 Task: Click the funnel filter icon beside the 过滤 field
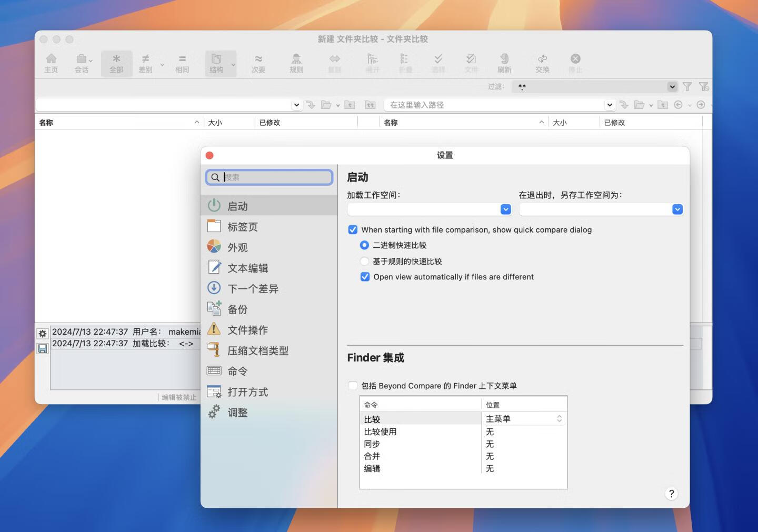687,87
